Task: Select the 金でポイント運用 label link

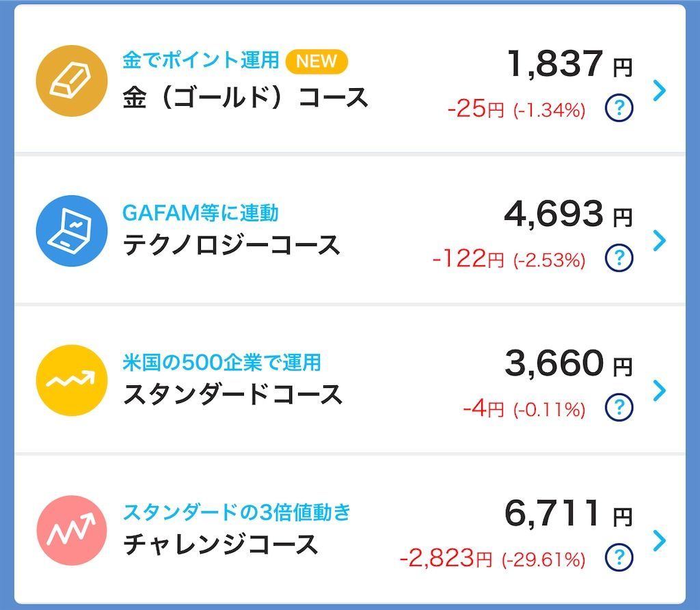Action: coord(199,61)
